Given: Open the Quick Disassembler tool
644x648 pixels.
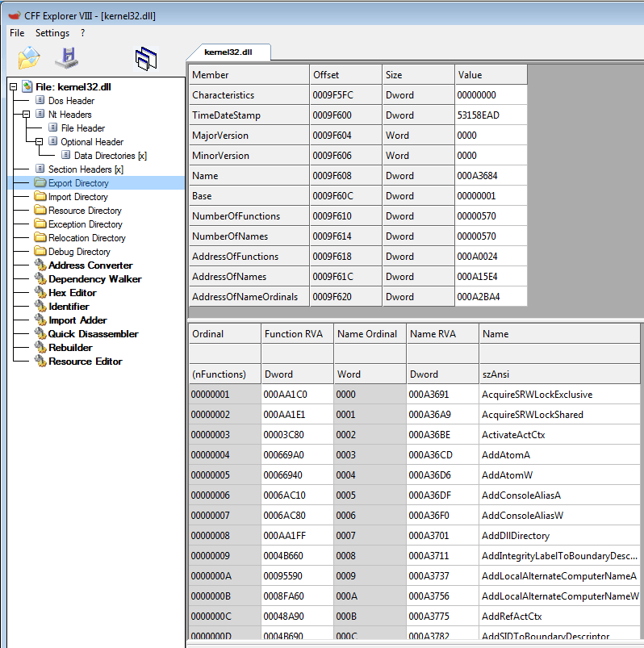Looking at the screenshot, I should click(x=93, y=334).
